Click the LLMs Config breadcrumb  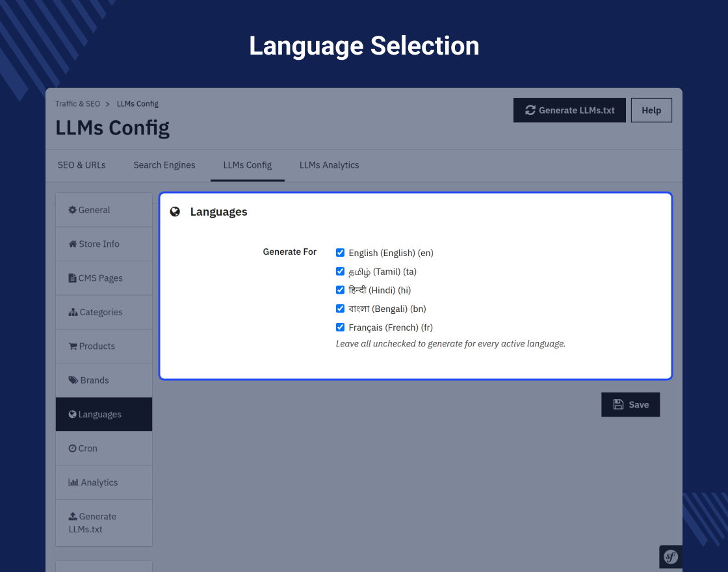pos(137,104)
